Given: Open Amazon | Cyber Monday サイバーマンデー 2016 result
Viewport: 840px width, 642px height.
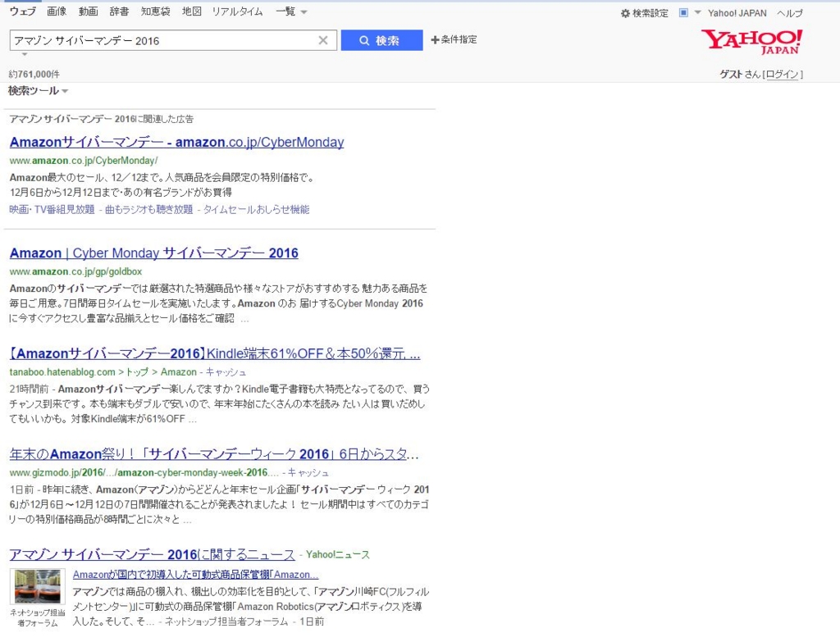Looking at the screenshot, I should point(153,253).
